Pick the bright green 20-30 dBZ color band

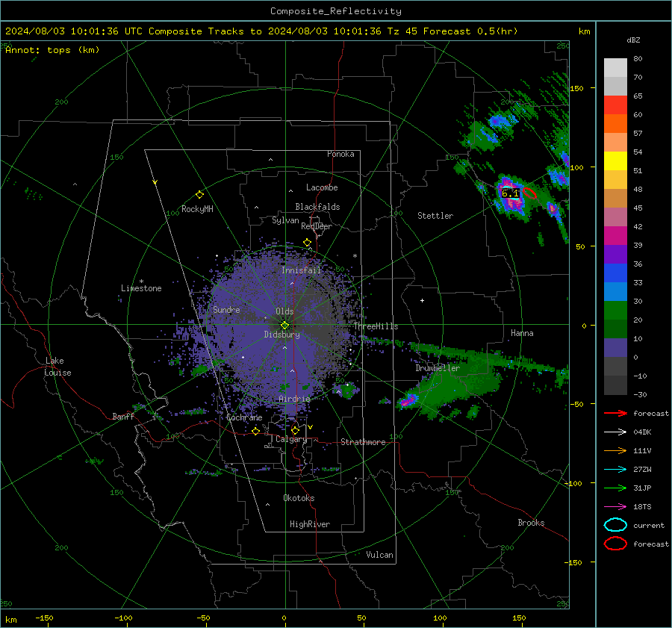(x=615, y=311)
